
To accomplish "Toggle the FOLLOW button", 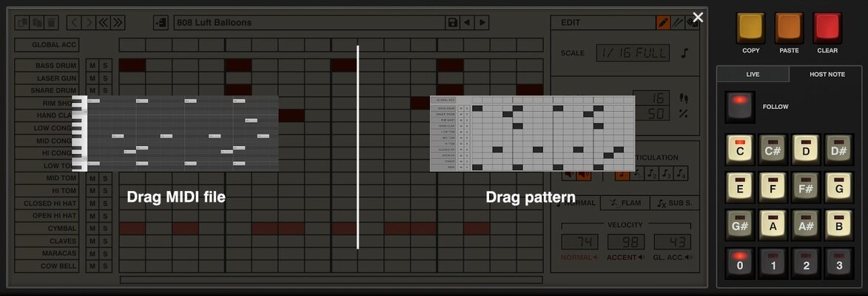I will [739, 107].
